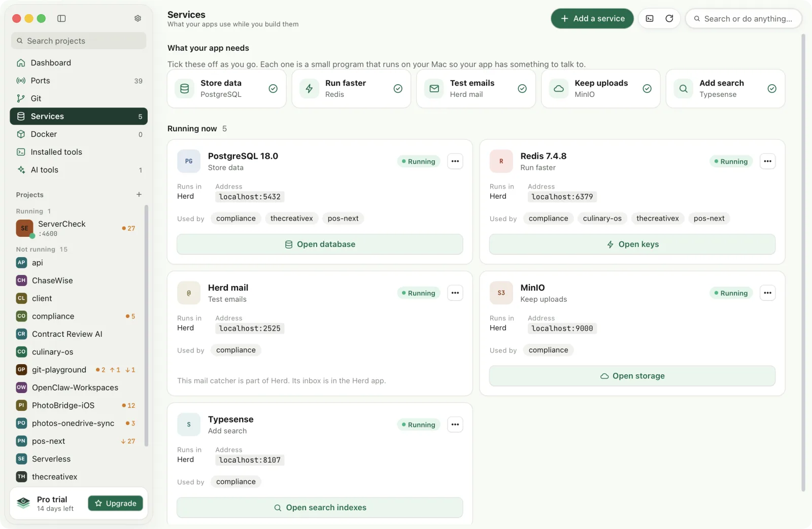Click the Run faster lightning icon
Viewport: 812px width, 529px height.
click(309, 89)
